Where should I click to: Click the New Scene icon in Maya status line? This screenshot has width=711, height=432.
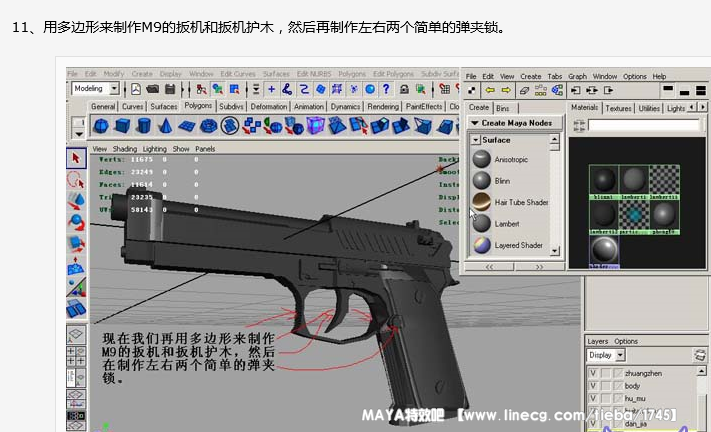pos(136,89)
